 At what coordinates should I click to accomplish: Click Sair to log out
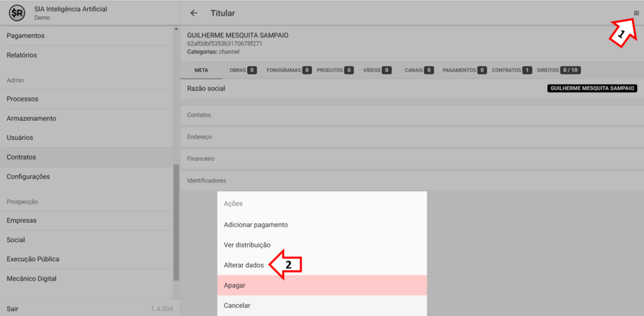pyautogui.click(x=13, y=309)
